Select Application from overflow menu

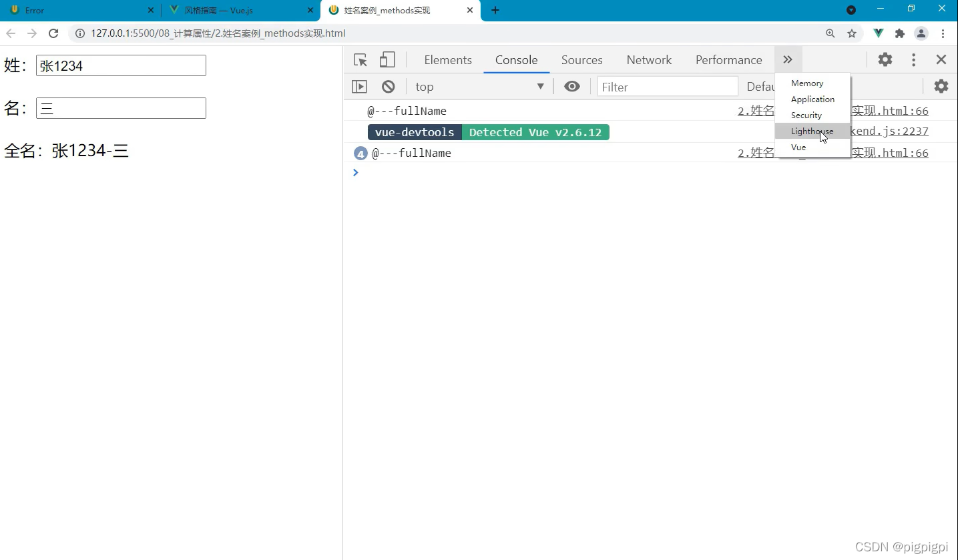812,99
